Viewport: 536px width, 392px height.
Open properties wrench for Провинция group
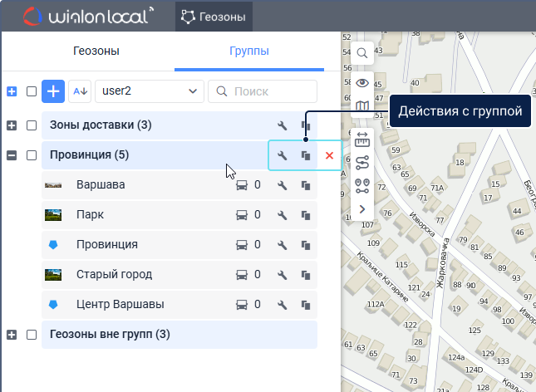point(283,155)
